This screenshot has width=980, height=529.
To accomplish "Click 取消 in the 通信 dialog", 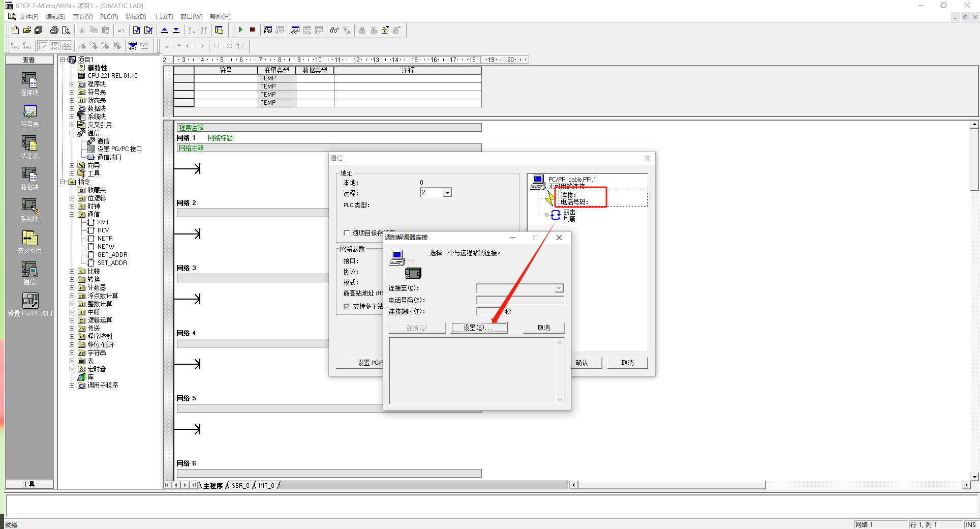I will (x=627, y=363).
